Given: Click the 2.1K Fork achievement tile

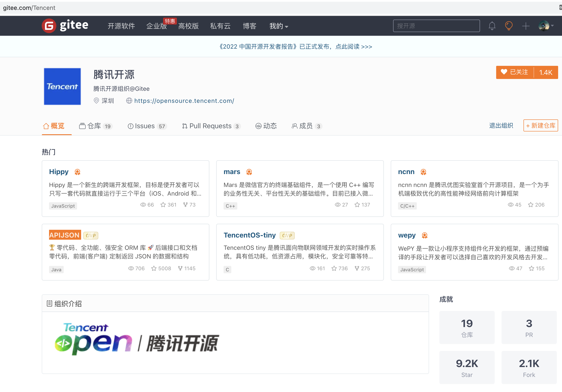Looking at the screenshot, I should [529, 367].
